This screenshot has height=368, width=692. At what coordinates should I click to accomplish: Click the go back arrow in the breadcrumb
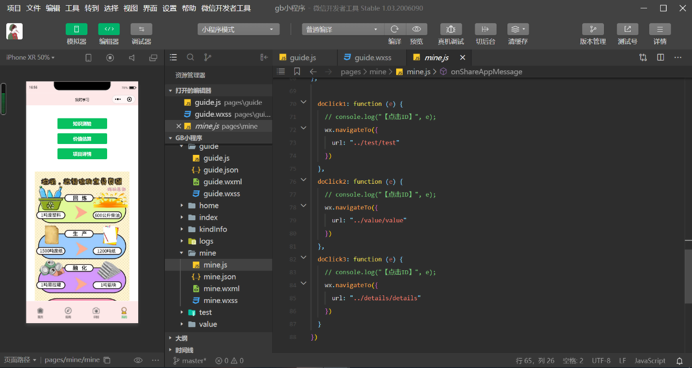pos(313,71)
